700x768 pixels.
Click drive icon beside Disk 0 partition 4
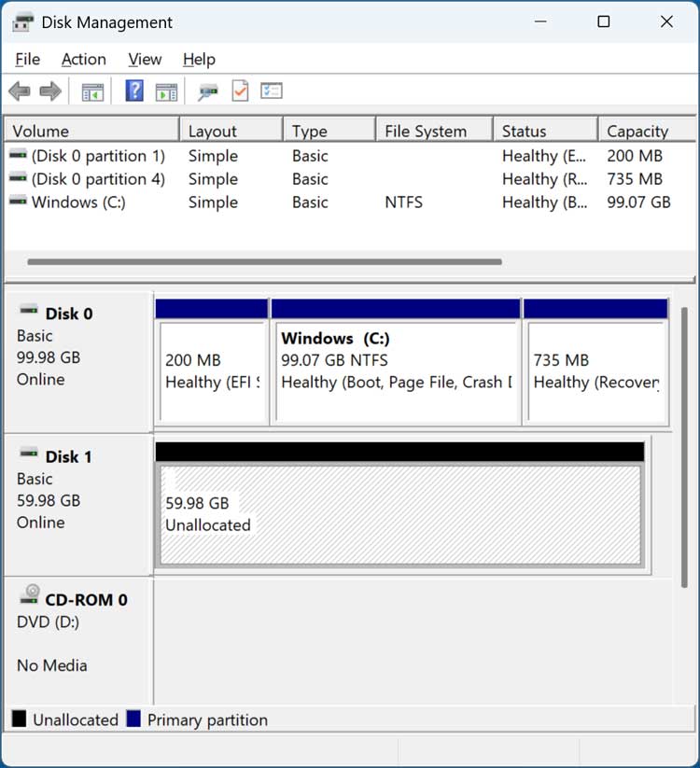18,178
